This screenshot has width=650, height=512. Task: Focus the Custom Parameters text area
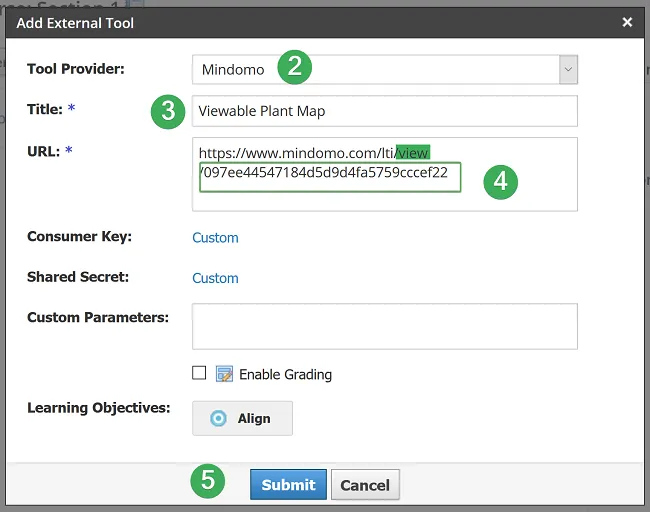click(385, 326)
